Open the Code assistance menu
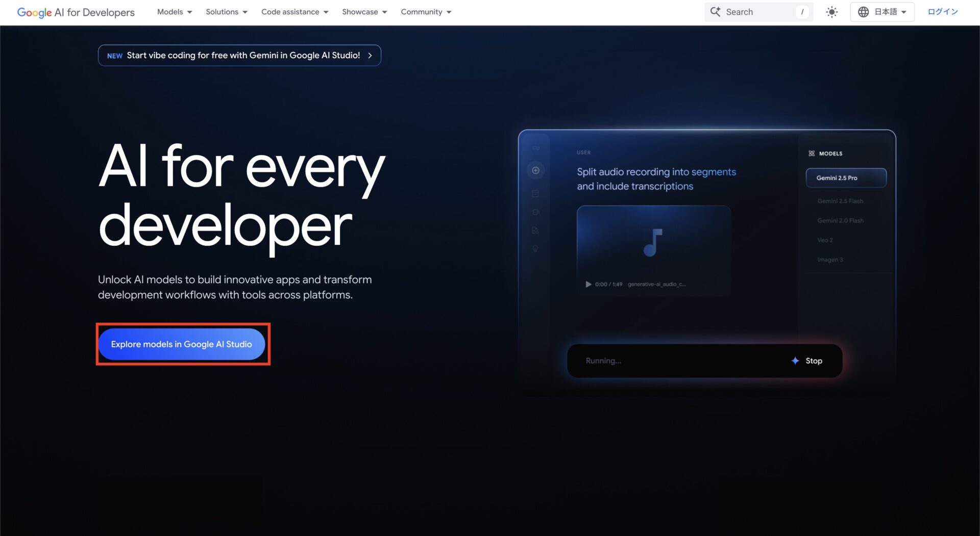980x536 pixels. (x=295, y=12)
